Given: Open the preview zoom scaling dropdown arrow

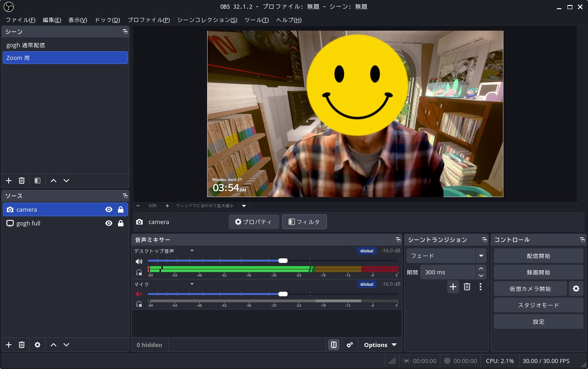Looking at the screenshot, I should [244, 206].
